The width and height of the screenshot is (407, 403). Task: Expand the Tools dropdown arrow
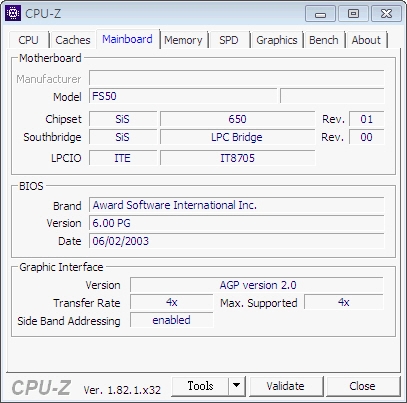tap(237, 386)
